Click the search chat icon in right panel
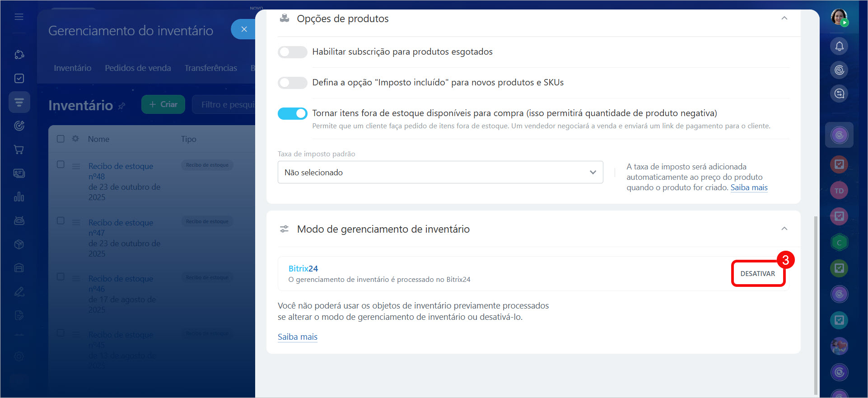 [839, 94]
